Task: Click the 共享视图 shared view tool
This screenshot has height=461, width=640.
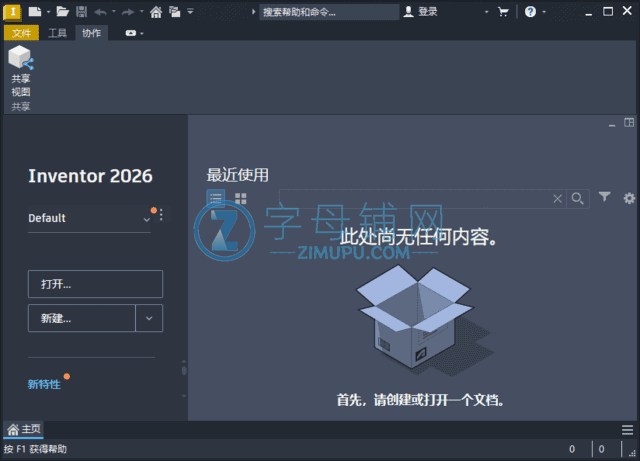Action: [x=20, y=71]
